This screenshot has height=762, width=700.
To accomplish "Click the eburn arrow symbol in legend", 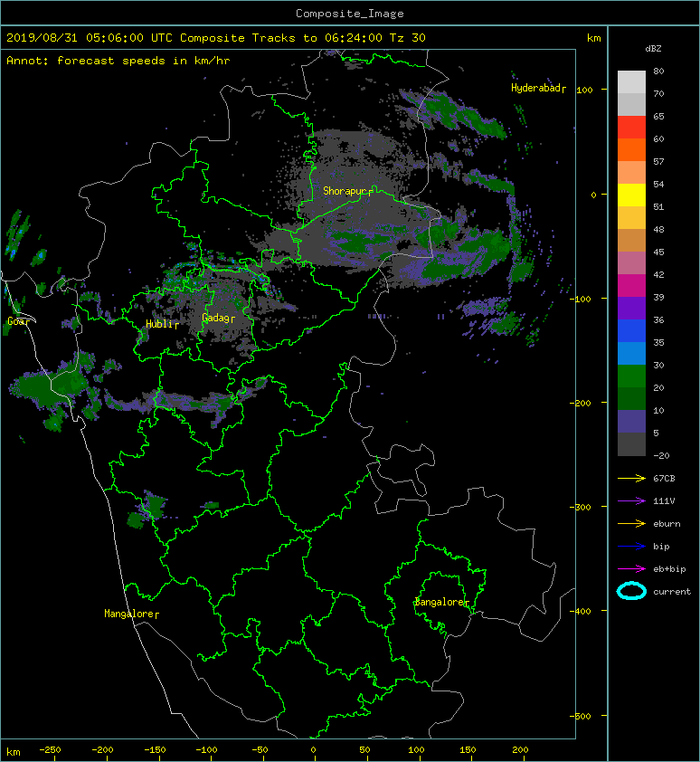I will click(x=631, y=524).
